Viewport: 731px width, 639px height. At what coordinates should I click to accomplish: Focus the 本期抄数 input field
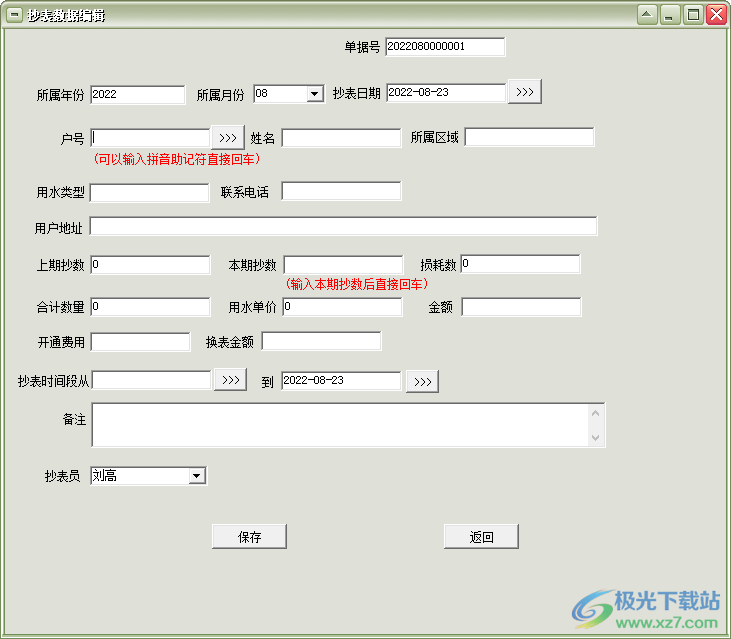pyautogui.click(x=343, y=264)
